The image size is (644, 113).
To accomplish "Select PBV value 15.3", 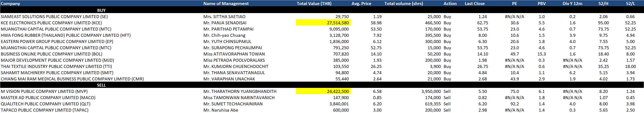I will click(541, 54).
